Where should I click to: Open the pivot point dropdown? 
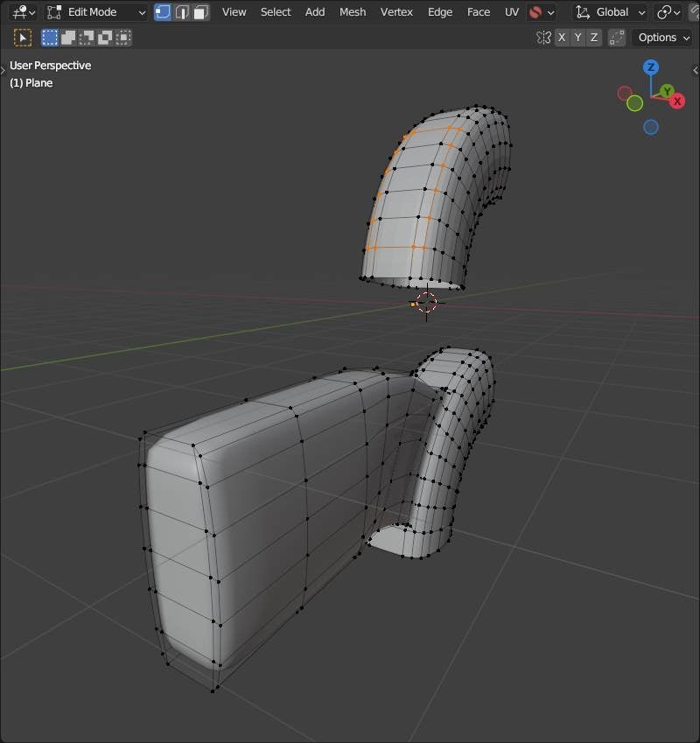pos(668,12)
